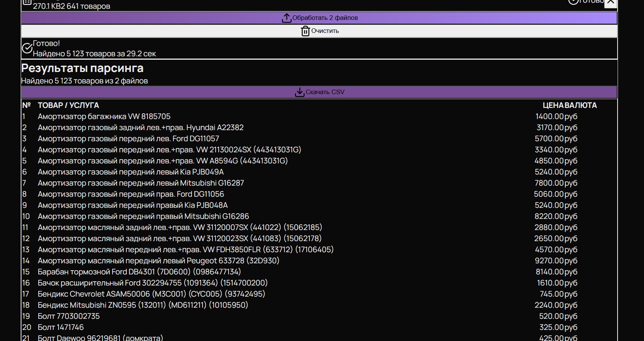Select row Амортизатор газовый передний лев. Ford DG11057
The image size is (644, 341).
pos(319,139)
